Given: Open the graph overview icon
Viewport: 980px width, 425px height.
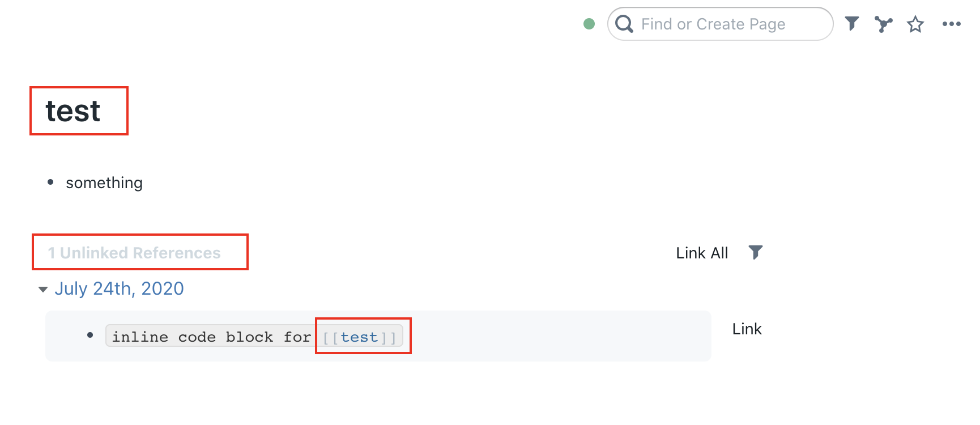Looking at the screenshot, I should coord(883,24).
